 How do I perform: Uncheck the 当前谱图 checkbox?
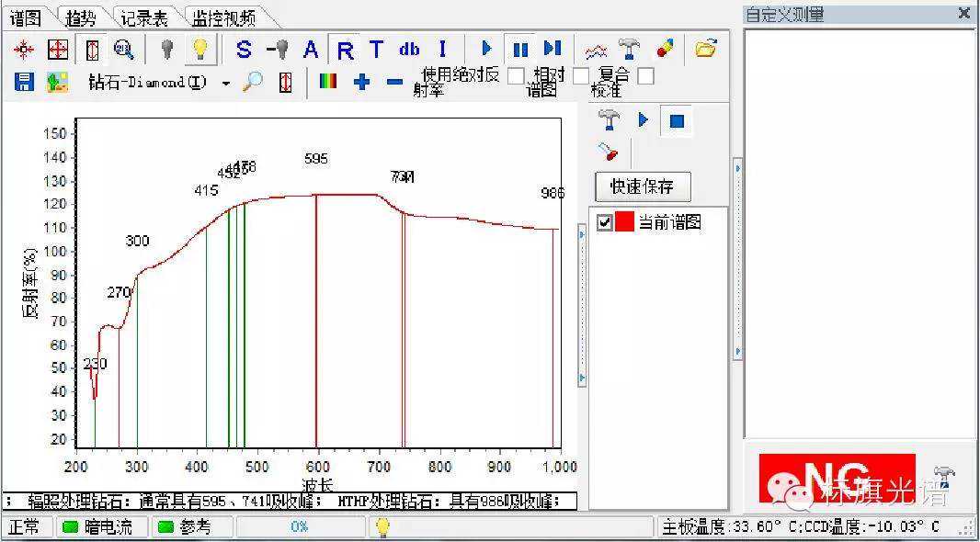click(604, 222)
